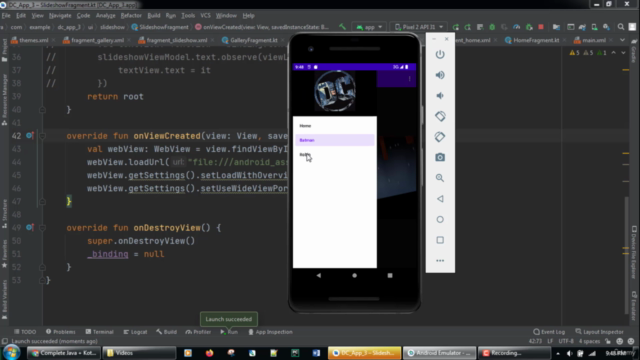Open App Inspection tool window
640x360 pixels.
point(270,332)
